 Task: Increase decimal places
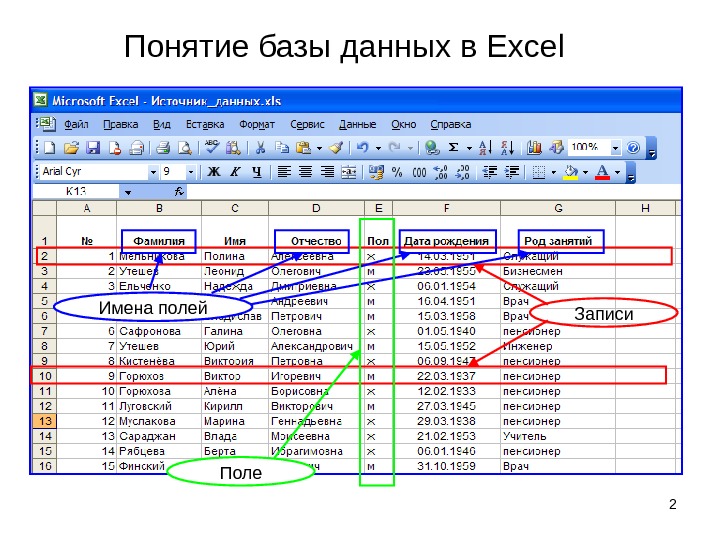click(441, 172)
